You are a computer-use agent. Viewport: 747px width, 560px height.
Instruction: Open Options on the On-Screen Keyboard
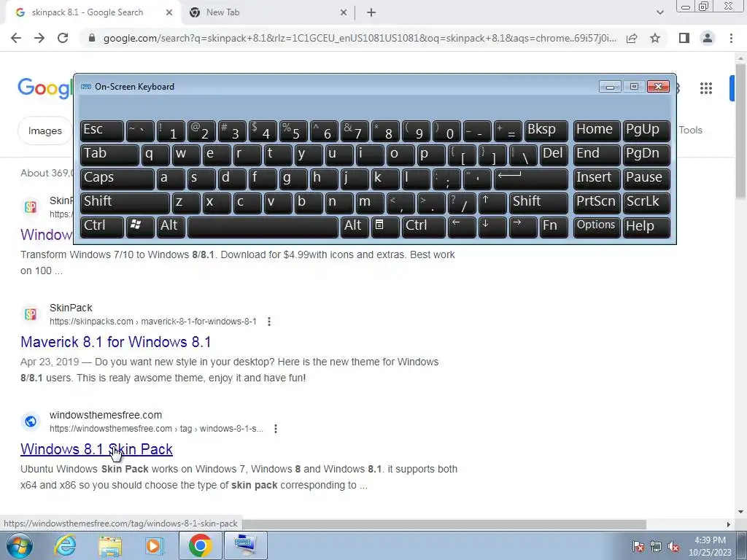click(597, 227)
